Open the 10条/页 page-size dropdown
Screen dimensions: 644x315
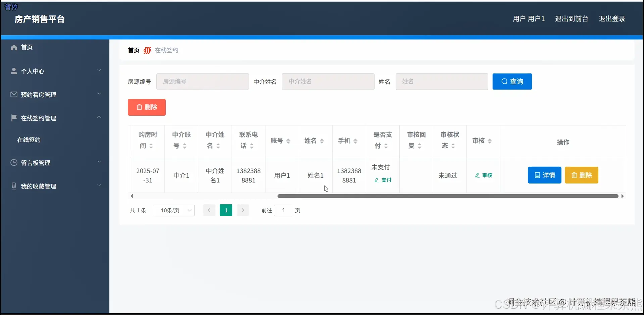[x=174, y=210]
